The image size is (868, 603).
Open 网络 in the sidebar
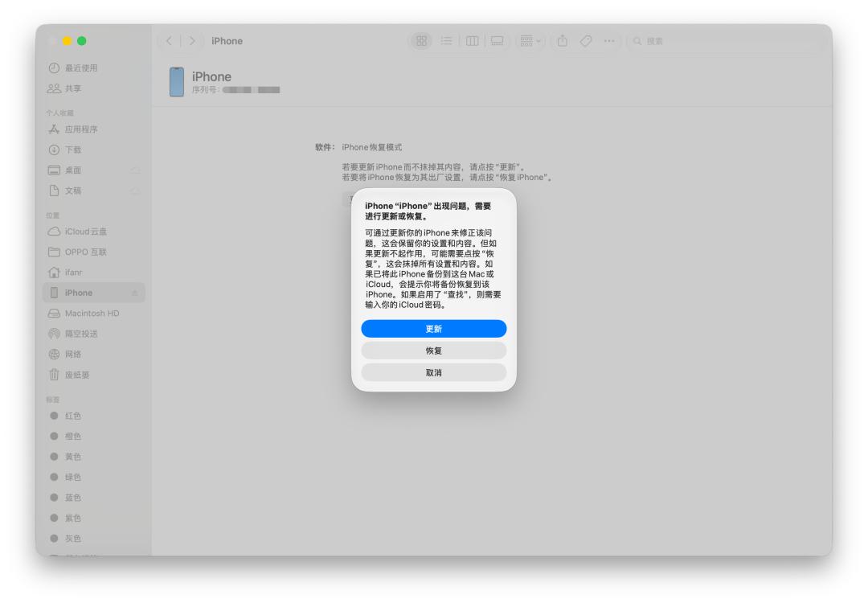(93, 355)
